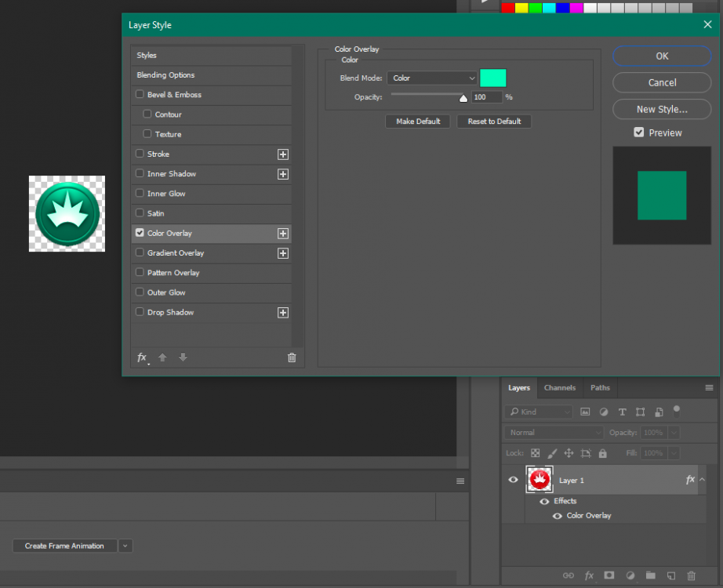This screenshot has height=588, width=723.
Task: Enable Contour checkbox
Action: 147,114
